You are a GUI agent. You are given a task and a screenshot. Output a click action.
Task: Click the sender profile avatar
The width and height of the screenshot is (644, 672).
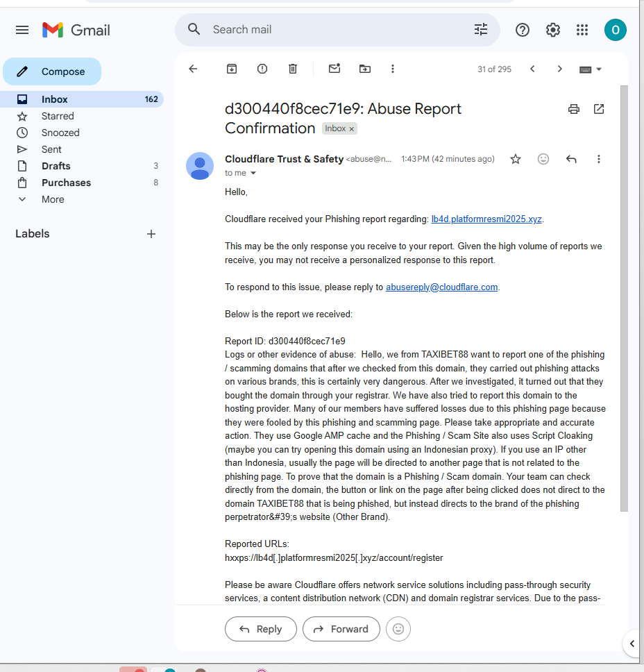click(200, 166)
